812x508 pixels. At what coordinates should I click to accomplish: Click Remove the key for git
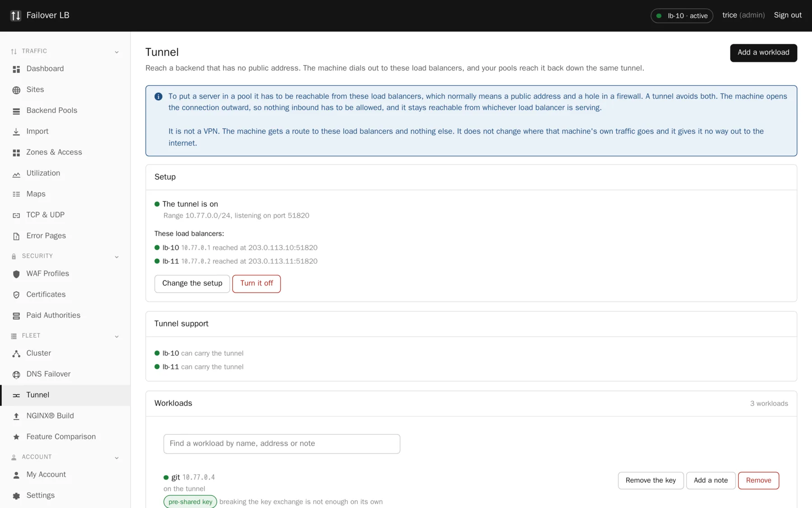[x=651, y=480]
